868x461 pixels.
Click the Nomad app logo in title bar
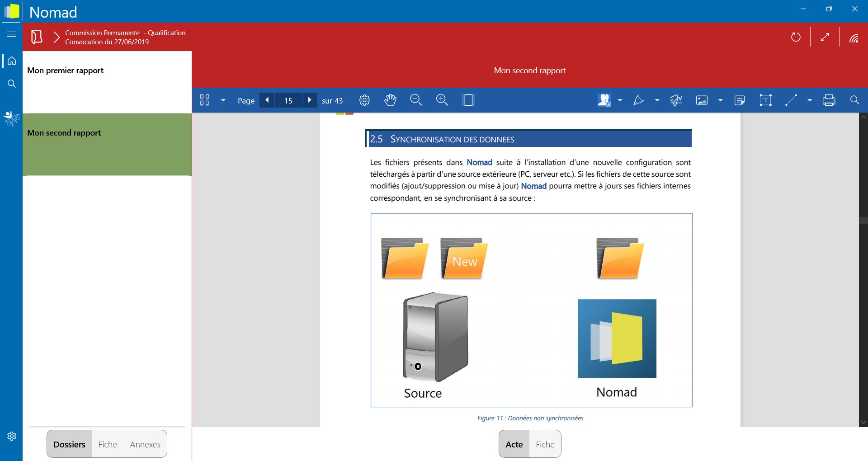[12, 11]
